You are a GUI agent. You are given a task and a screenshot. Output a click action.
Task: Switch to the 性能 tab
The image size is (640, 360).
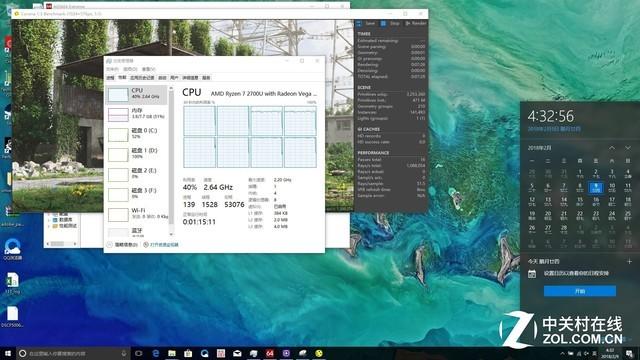click(122, 78)
